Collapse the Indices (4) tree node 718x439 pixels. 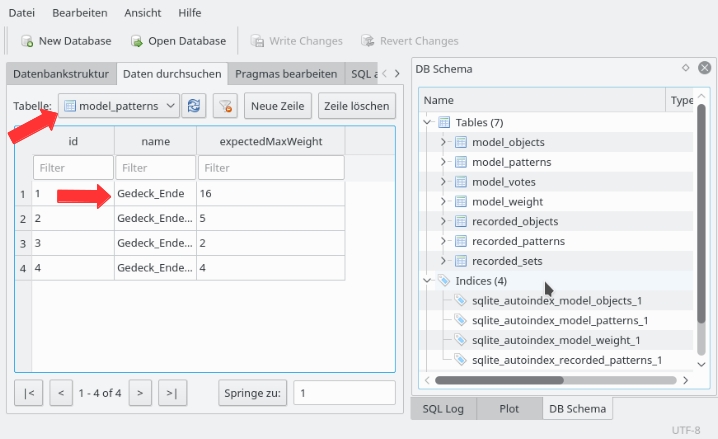[x=428, y=281]
